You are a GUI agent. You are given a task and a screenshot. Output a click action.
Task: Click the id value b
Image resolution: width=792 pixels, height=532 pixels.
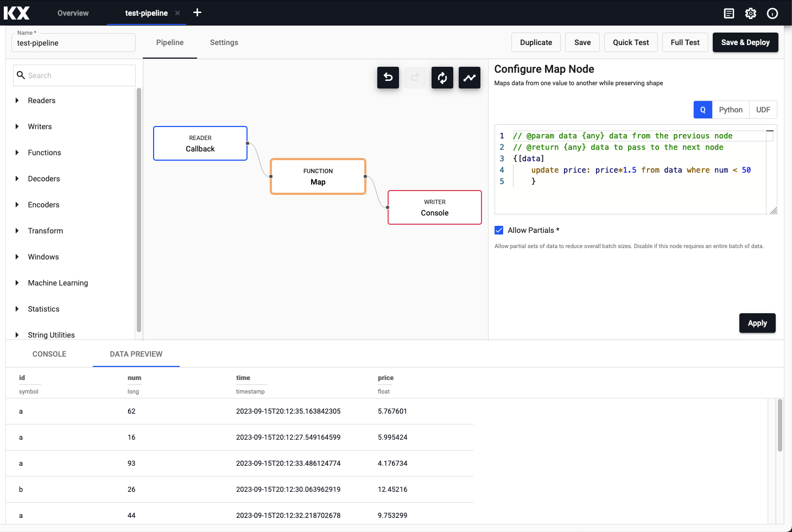21,490
